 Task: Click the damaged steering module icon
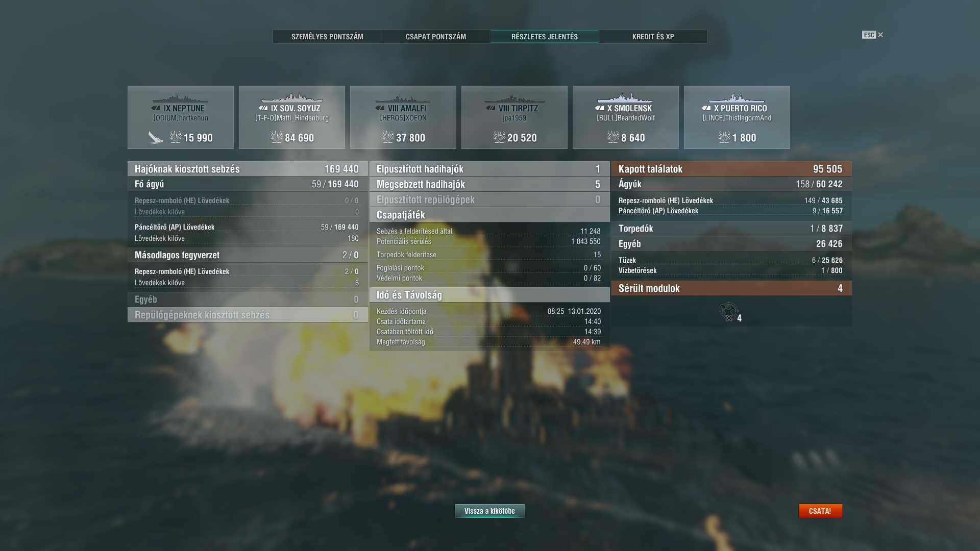pos(729,311)
